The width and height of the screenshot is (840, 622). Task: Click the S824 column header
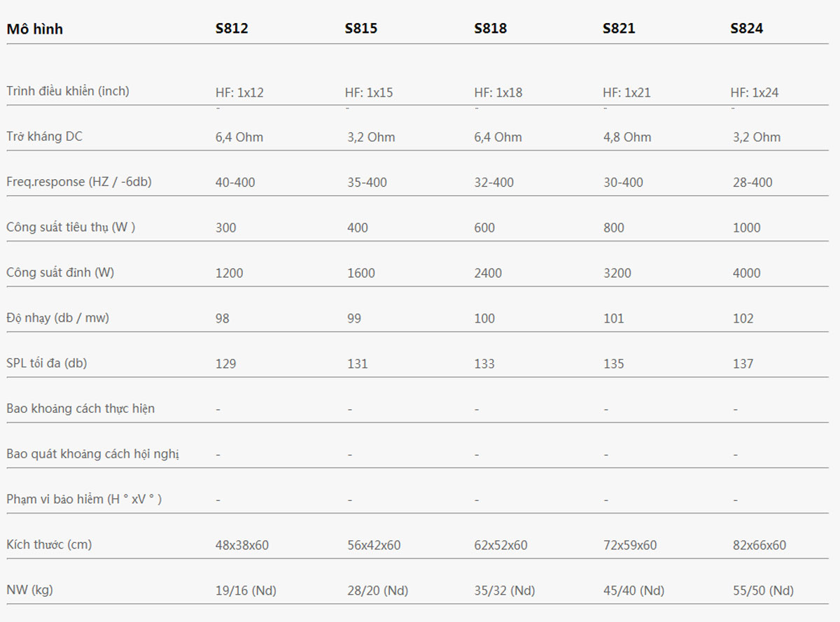746,29
